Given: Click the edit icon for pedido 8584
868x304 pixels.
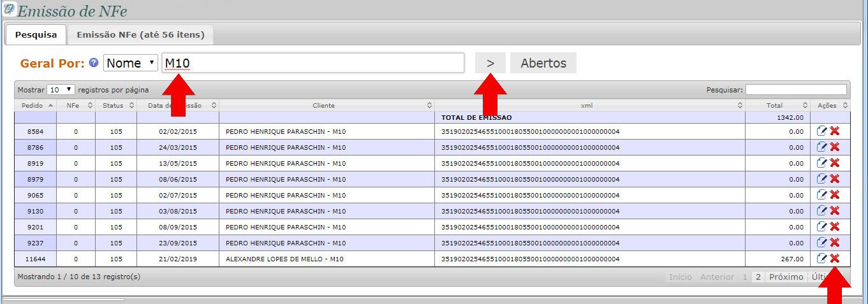Looking at the screenshot, I should [822, 131].
